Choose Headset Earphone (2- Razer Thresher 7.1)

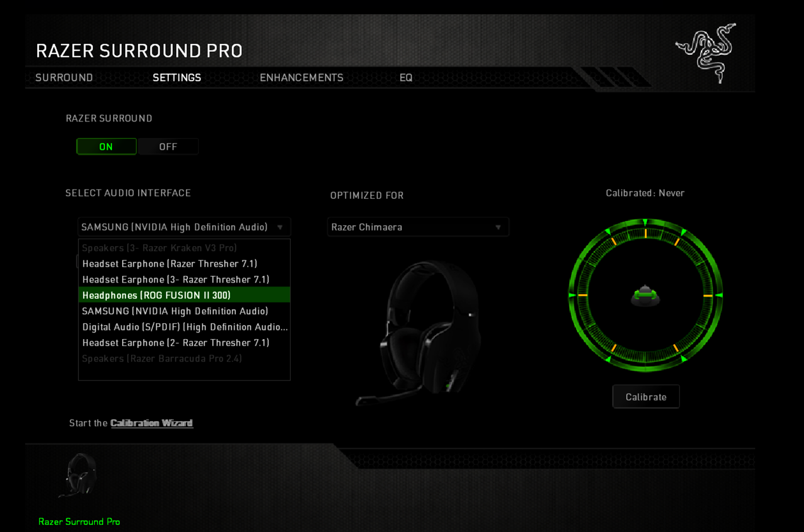point(184,343)
